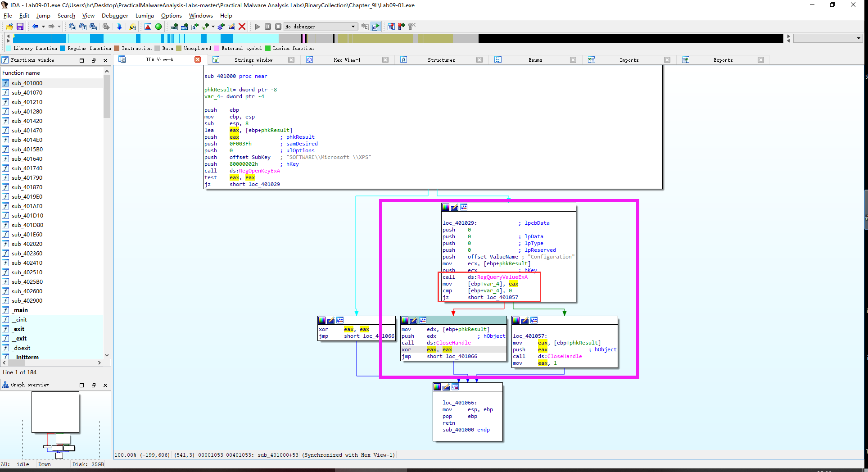Open the Jump menu

click(x=43, y=15)
